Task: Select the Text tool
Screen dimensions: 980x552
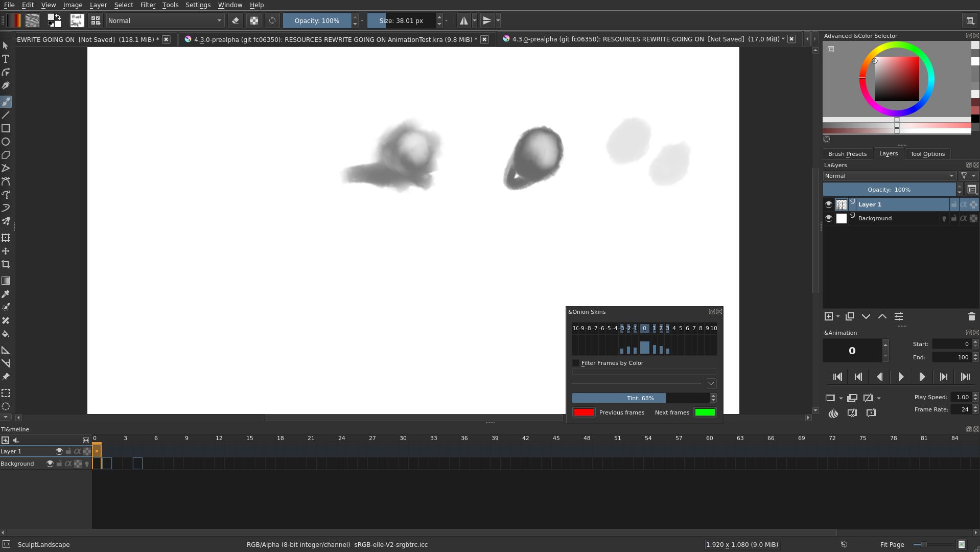Action: pos(6,59)
